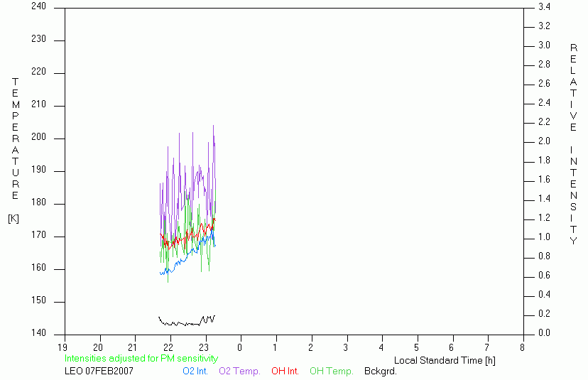This screenshot has width=588, height=380.
Task: Click the 200 temperature axis value
Action: coord(38,137)
